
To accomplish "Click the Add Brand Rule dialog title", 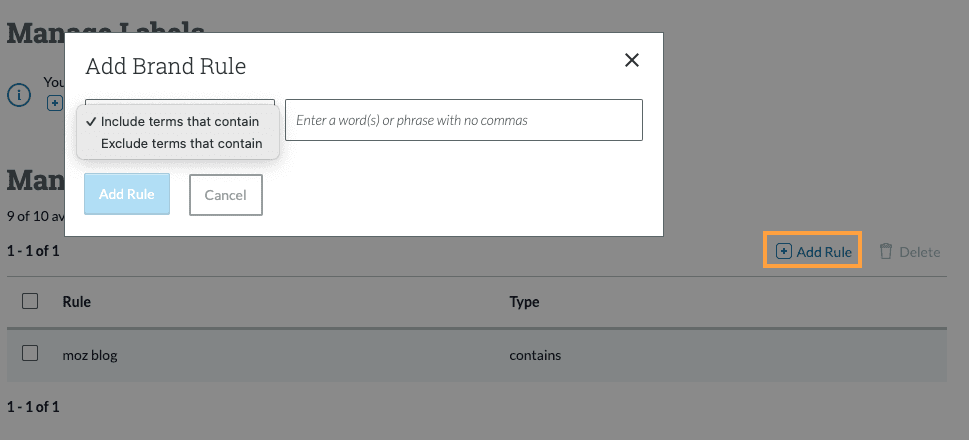I will click(166, 67).
